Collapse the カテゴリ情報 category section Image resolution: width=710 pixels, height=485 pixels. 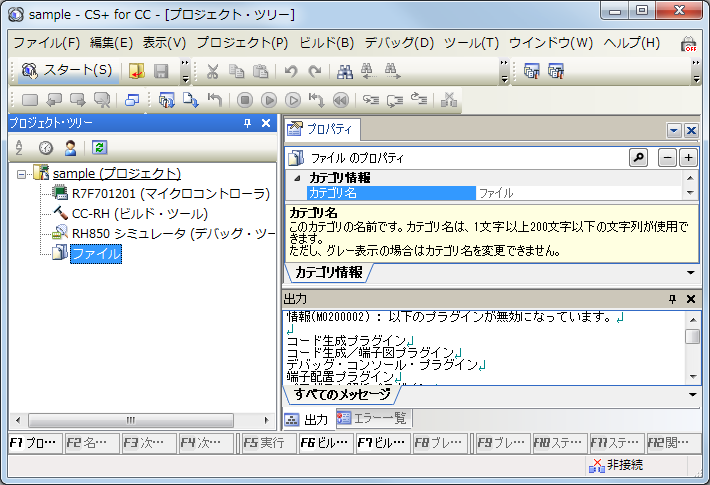[x=297, y=178]
